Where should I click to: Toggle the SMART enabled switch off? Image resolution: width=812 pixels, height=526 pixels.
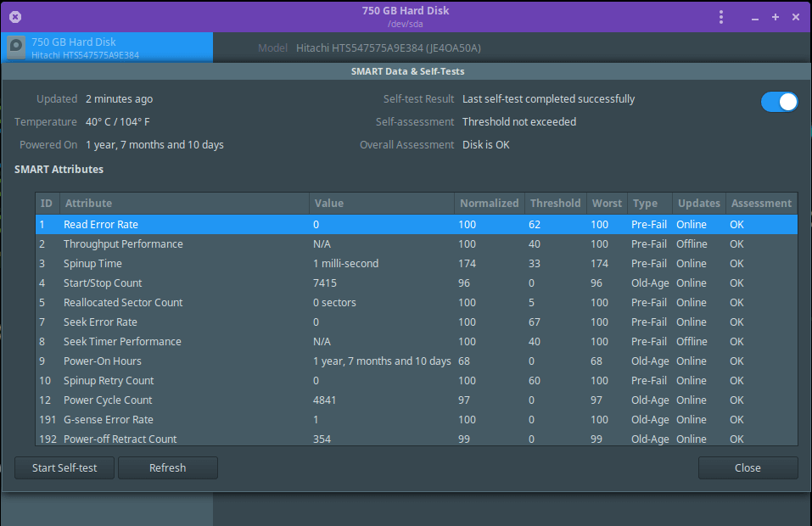(x=779, y=102)
